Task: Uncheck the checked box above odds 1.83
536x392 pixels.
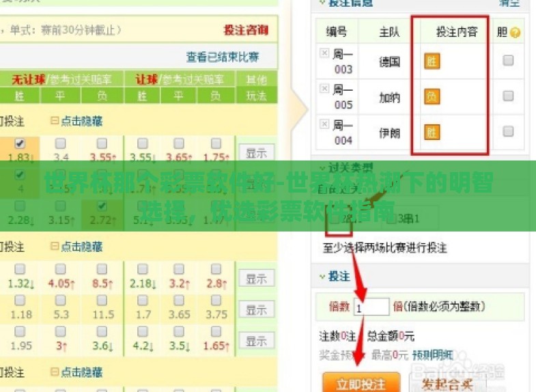Action: [x=20, y=143]
